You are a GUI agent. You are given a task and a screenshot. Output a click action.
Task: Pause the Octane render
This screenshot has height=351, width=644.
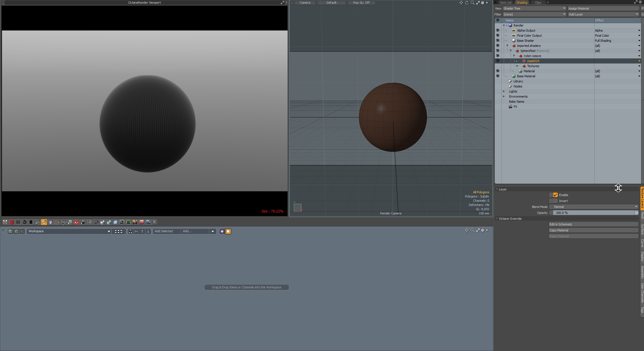click(x=18, y=222)
